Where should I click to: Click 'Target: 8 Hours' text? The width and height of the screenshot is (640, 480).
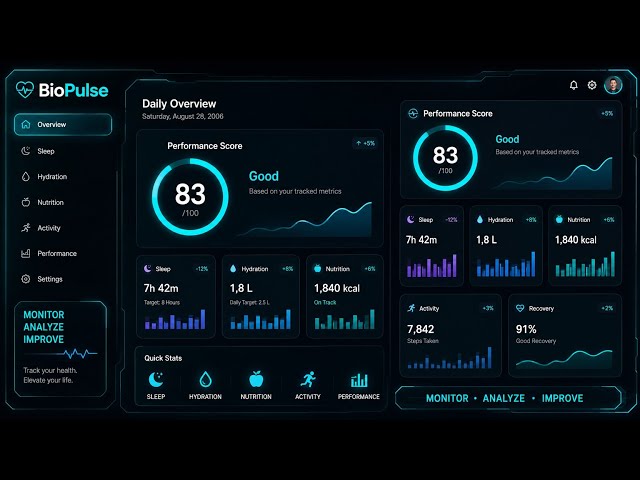pos(162,302)
